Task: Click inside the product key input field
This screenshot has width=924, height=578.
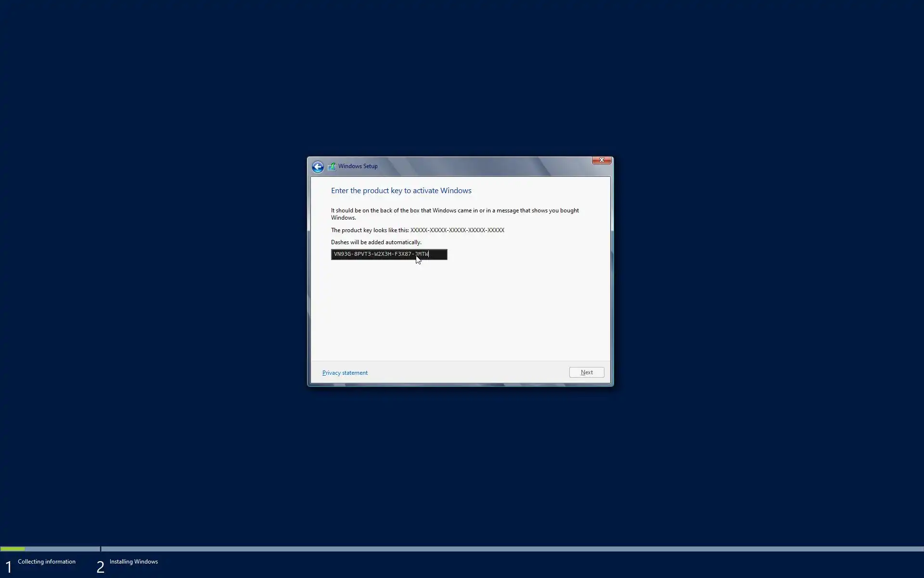Action: click(389, 254)
